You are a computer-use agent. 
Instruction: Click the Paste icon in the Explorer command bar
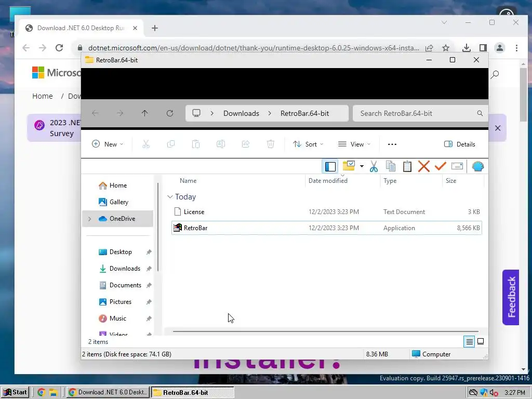pos(196,144)
